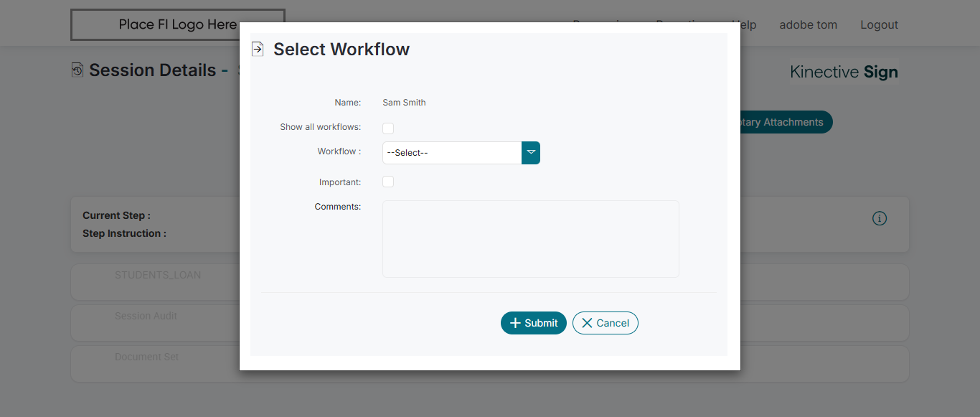
Task: Expand the STUDENTS_LOAN section
Action: [158, 275]
